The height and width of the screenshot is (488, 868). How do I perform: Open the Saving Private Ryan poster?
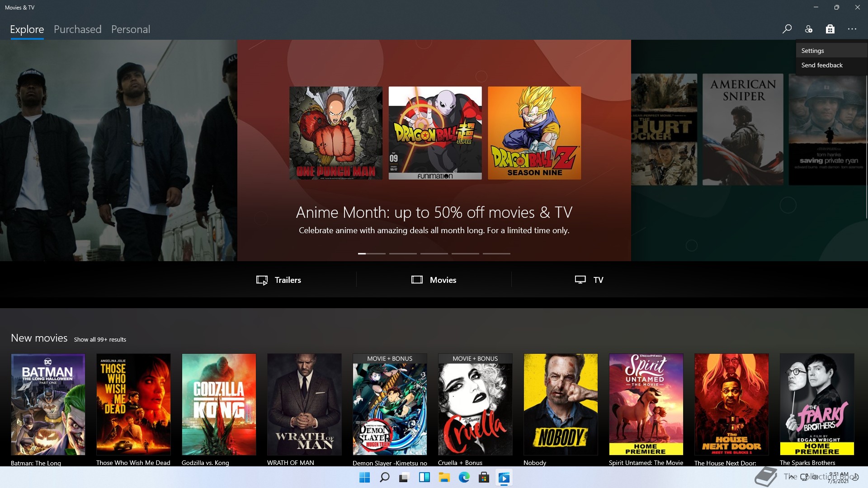click(x=828, y=129)
